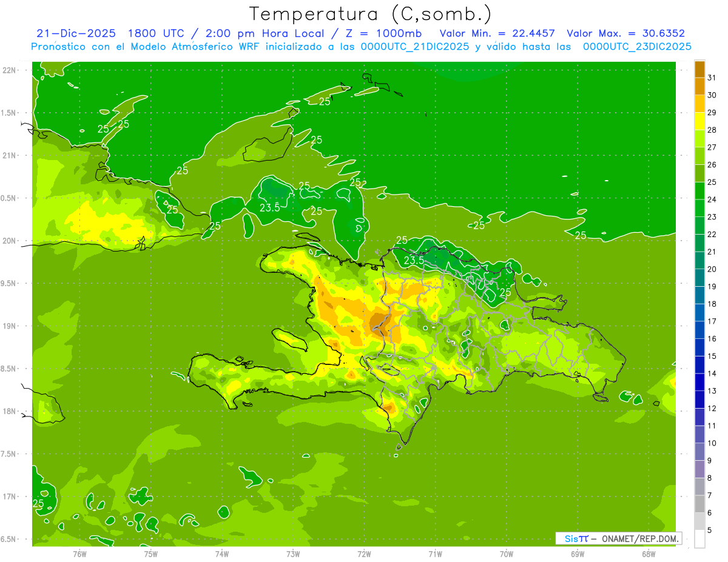Click the '76W' longitude label
The height and width of the screenshot is (562, 728).
point(79,554)
